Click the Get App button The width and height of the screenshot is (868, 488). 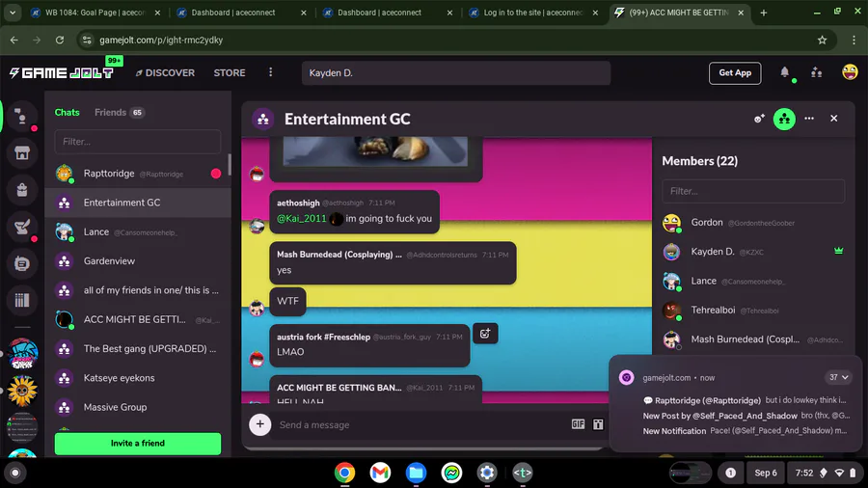tap(735, 73)
